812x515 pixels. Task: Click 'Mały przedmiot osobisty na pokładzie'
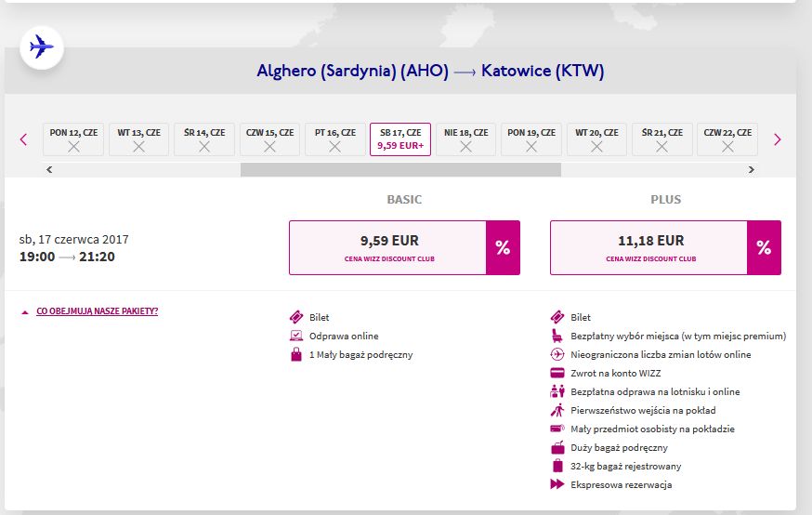(652, 429)
